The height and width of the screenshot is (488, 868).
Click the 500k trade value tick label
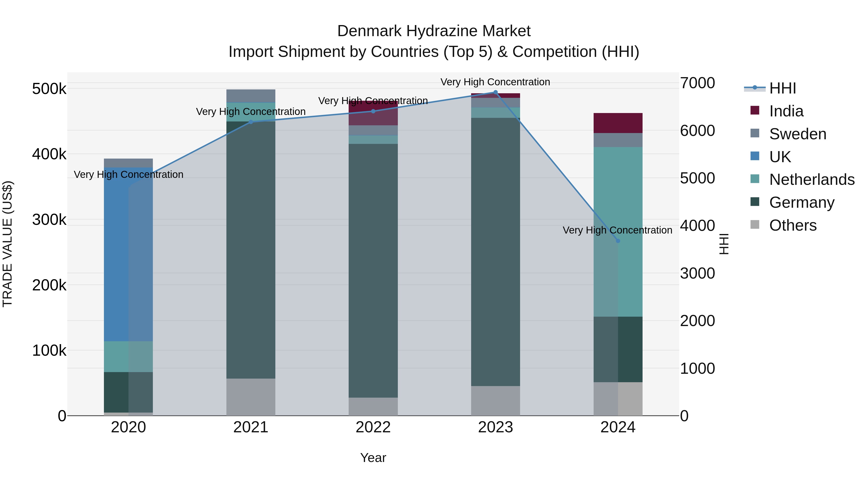[49, 89]
